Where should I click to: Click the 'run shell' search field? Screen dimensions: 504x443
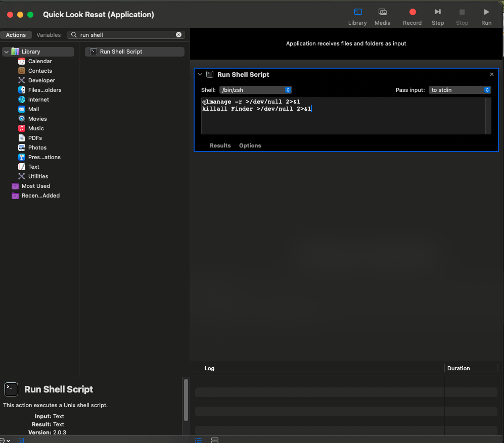click(x=126, y=35)
